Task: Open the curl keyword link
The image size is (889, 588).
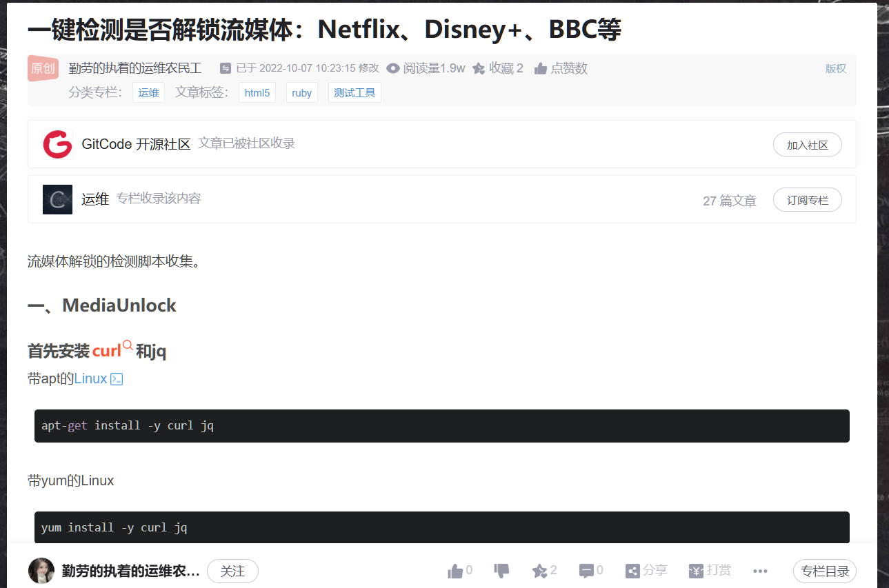Action: [107, 351]
